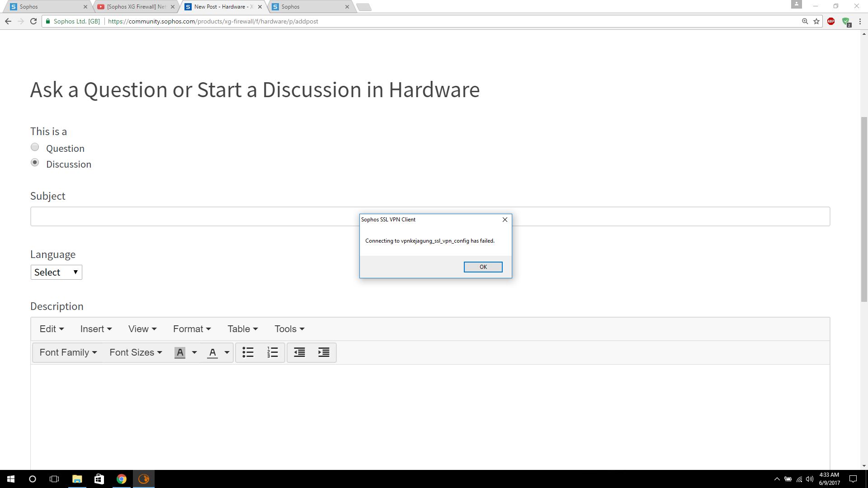This screenshot has width=868, height=488.
Task: Open the text color picker arrow
Action: pos(227,352)
